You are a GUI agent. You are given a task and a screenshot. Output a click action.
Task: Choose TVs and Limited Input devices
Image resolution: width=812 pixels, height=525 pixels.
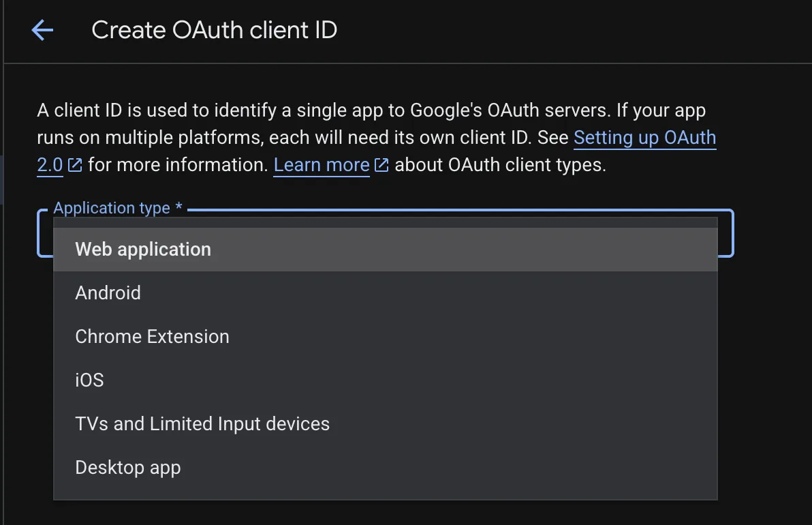click(386, 423)
